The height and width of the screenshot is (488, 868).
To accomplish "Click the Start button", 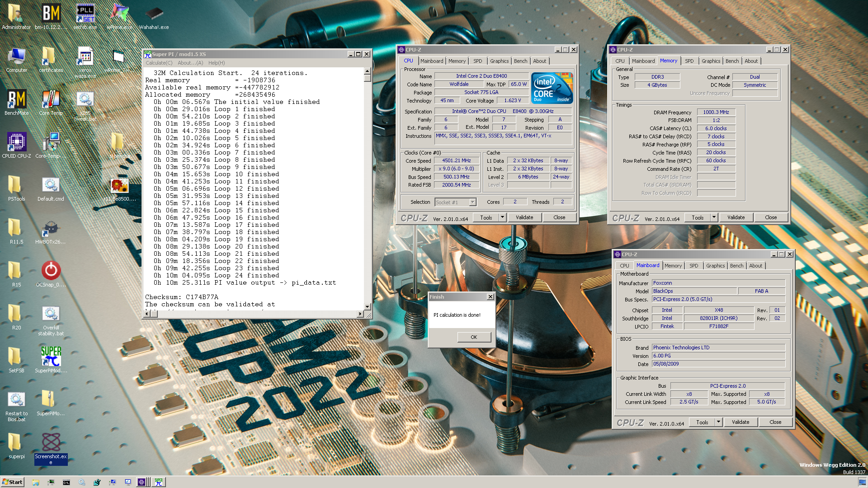I will click(12, 482).
